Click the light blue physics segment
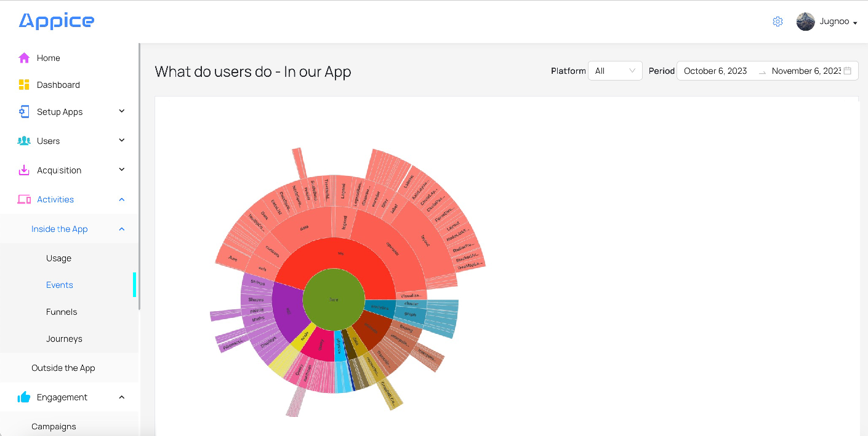Image resolution: width=868 pixels, height=436 pixels. click(x=339, y=347)
